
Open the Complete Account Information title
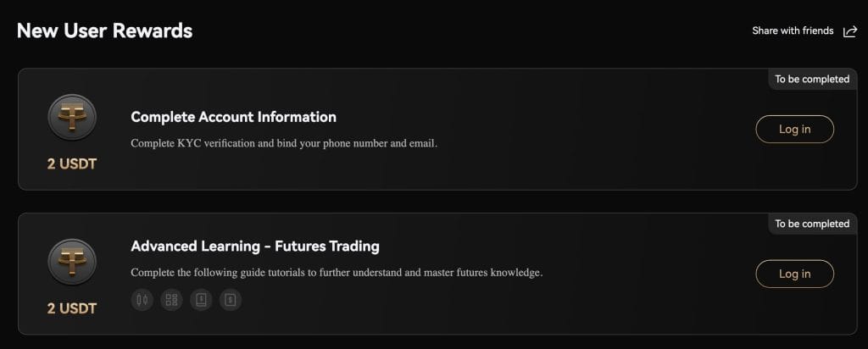click(x=234, y=117)
